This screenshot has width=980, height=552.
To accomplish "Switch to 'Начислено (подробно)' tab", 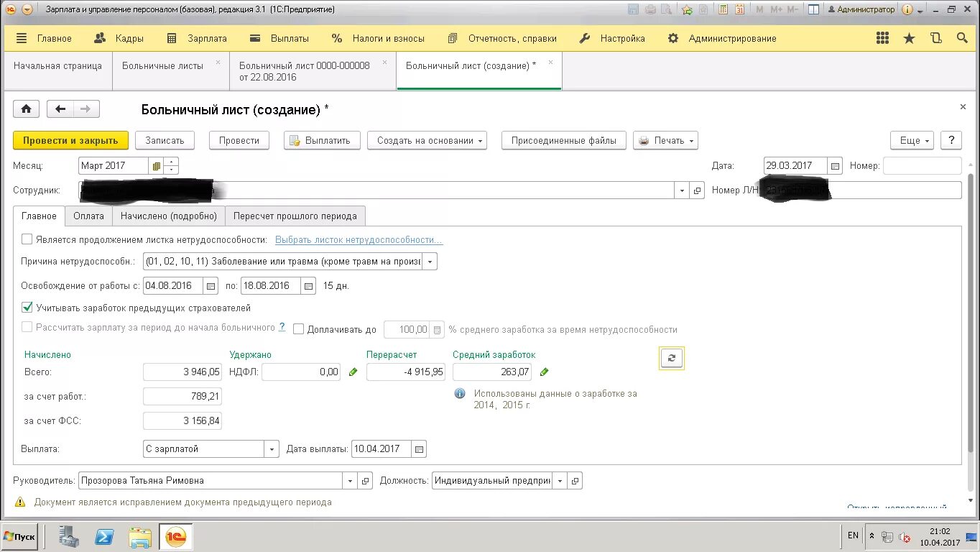I will (x=169, y=216).
